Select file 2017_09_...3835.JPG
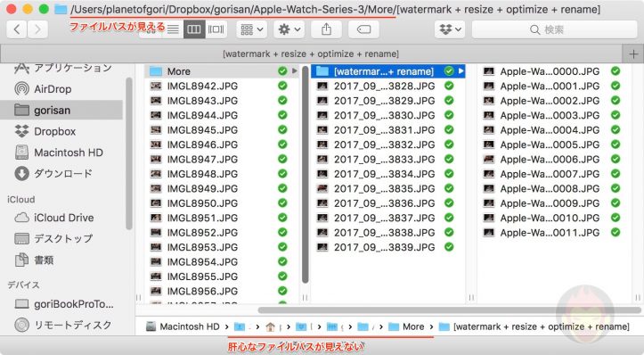Screen dimensions: 644x355 (387, 189)
